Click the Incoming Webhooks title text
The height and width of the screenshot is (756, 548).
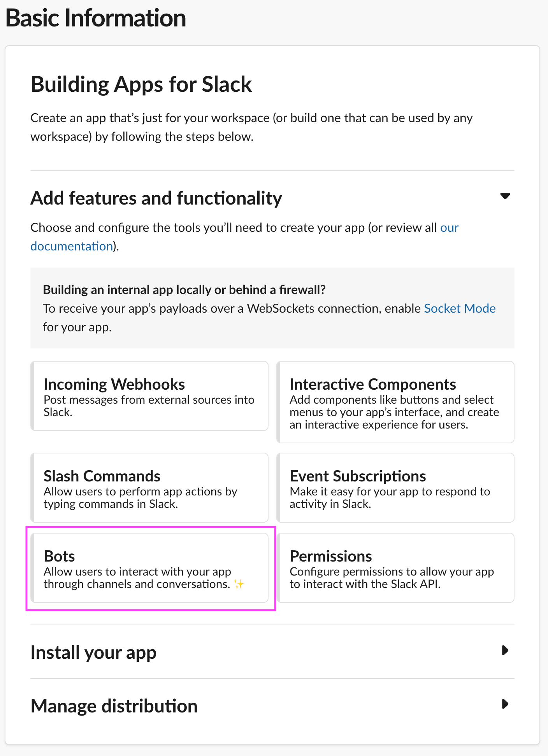114,384
